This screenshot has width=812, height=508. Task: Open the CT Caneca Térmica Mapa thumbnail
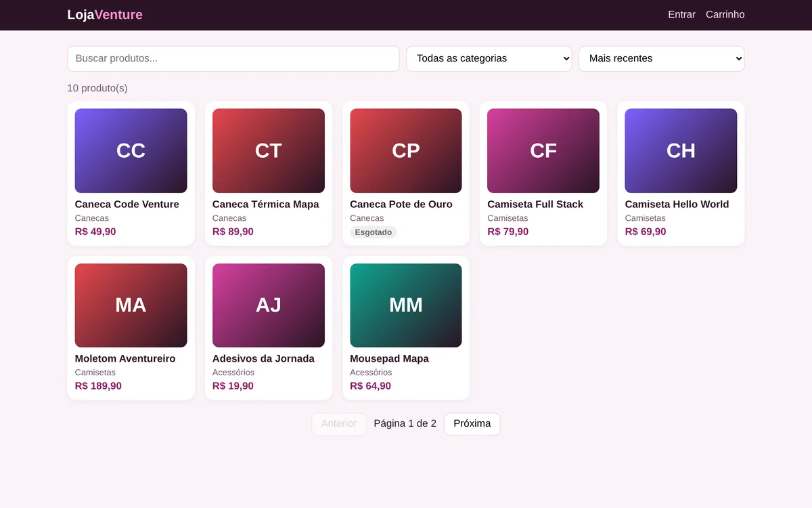[x=269, y=150]
